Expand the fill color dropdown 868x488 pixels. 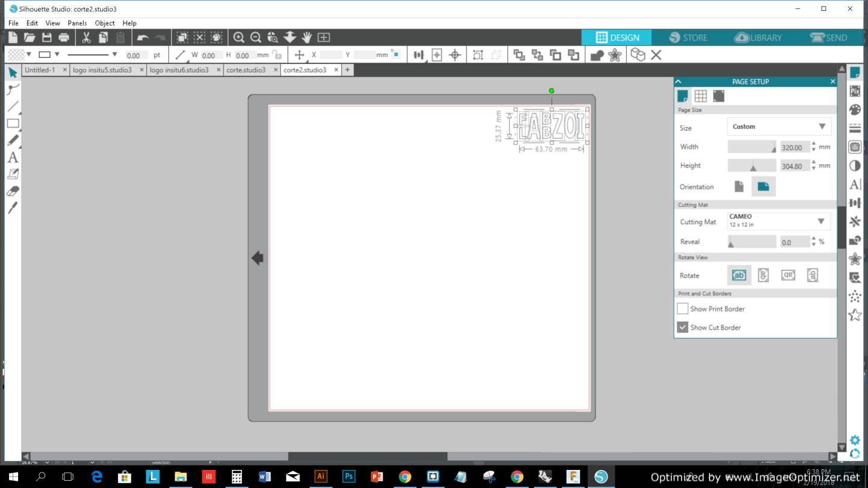(28, 55)
